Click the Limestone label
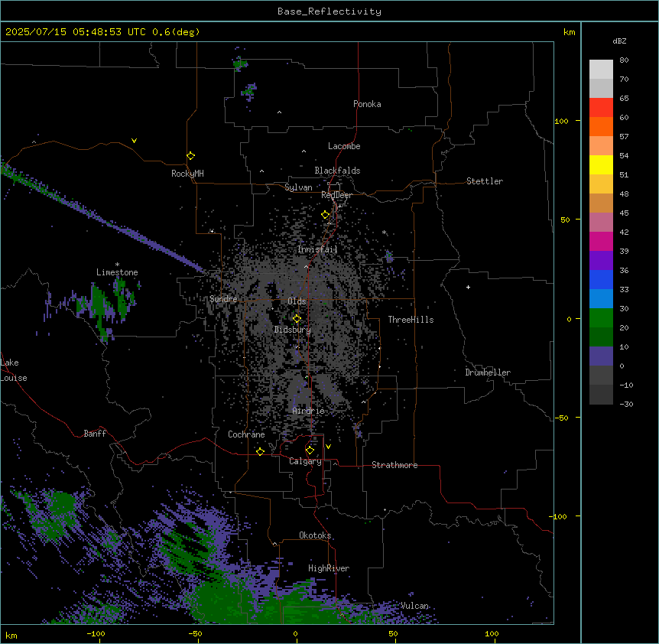 pyautogui.click(x=117, y=272)
